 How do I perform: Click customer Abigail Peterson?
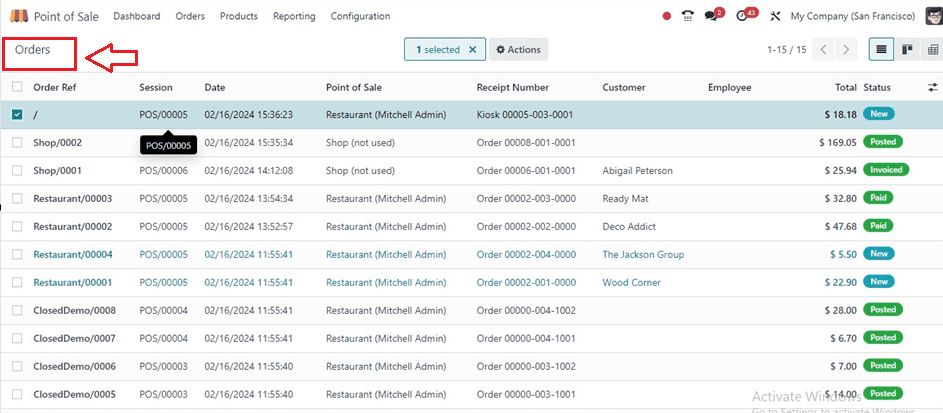click(x=637, y=171)
